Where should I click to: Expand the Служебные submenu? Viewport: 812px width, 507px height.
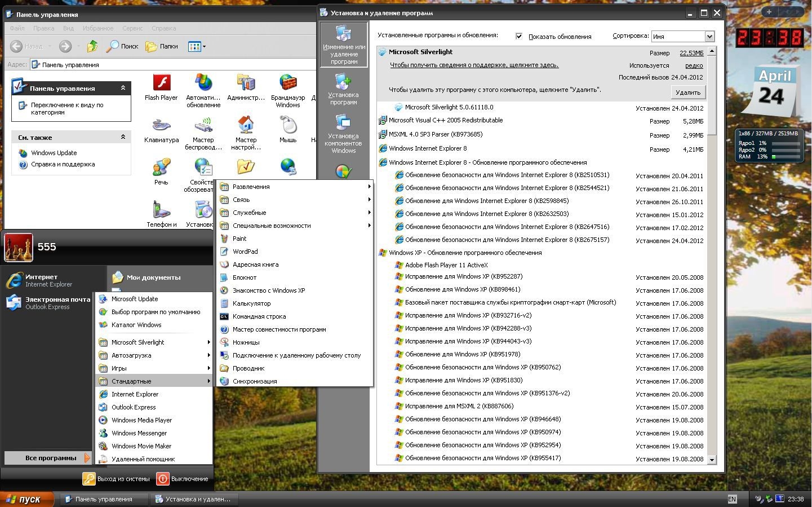tap(295, 213)
